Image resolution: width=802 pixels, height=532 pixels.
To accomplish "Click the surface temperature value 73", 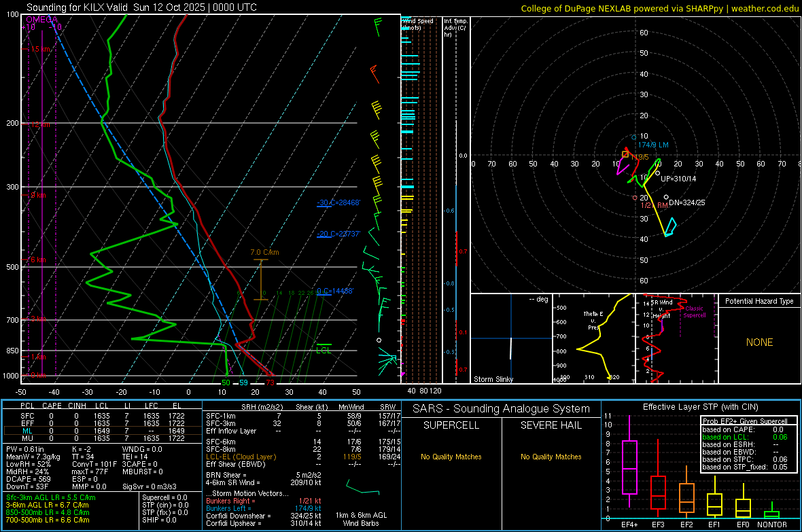I will 270,383.
